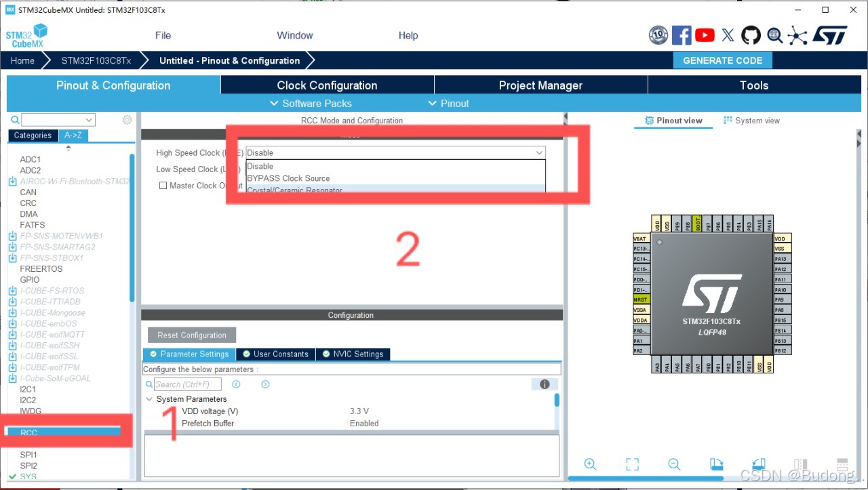Image resolution: width=868 pixels, height=490 pixels.
Task: Open the X social link icon
Action: point(728,35)
